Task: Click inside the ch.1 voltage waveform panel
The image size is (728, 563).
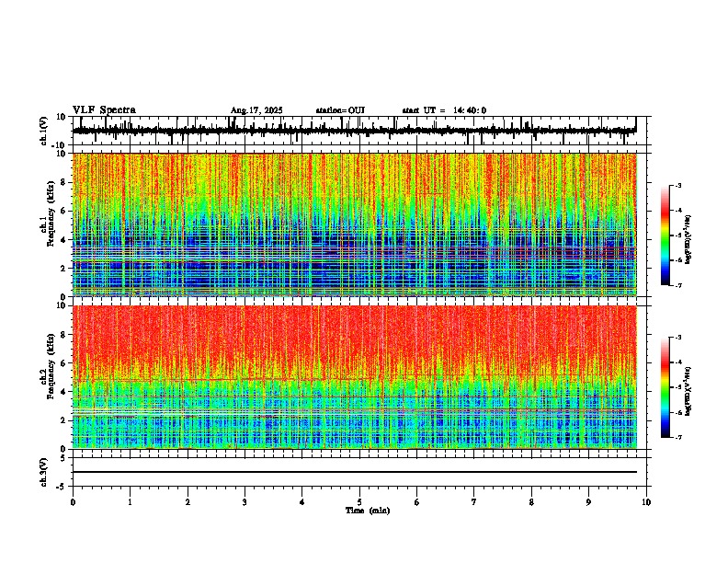Action: coord(359,131)
